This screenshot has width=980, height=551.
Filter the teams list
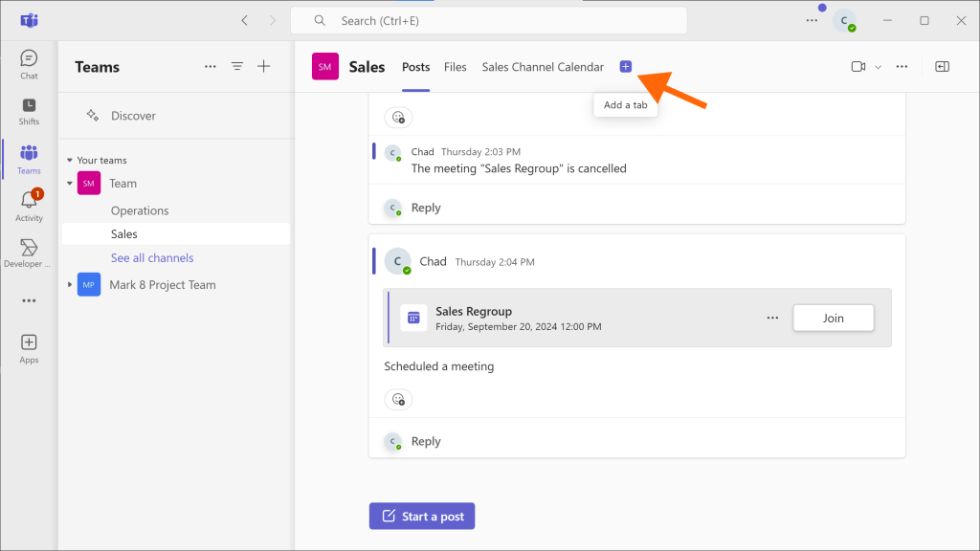pyautogui.click(x=237, y=66)
